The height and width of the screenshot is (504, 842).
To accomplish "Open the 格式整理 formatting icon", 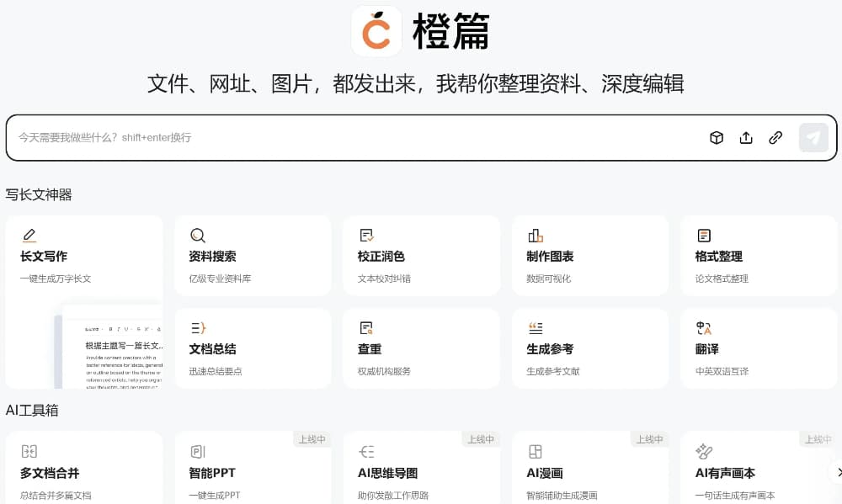I will pos(704,236).
